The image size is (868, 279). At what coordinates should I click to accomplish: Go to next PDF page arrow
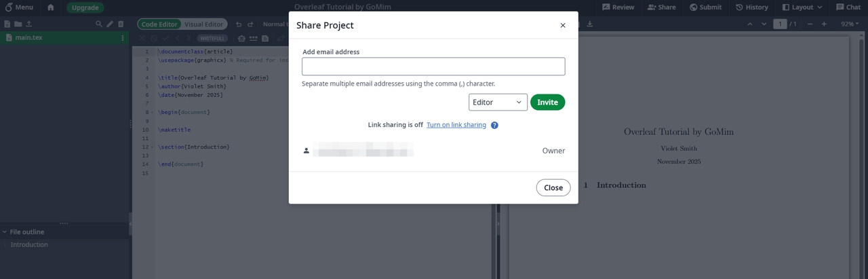coord(764,24)
